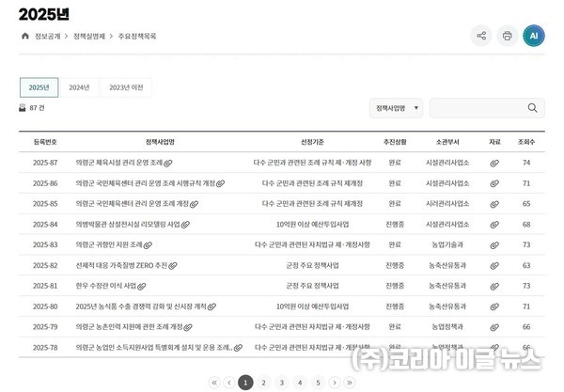This screenshot has width=564, height=392.
Task: Open 주요정책목록 breadcrumb link
Action: pyautogui.click(x=137, y=36)
